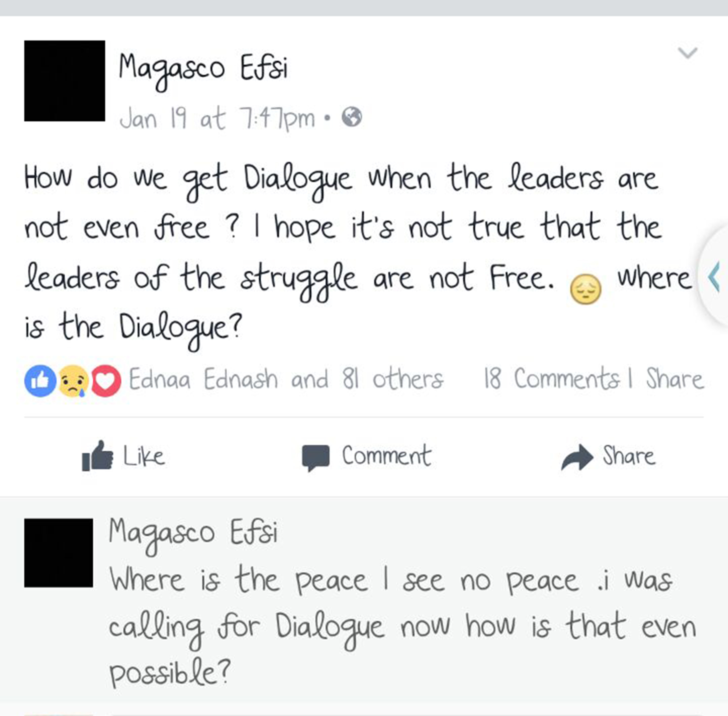Click the Share arrow icon
This screenshot has height=716, width=728.
pos(577,457)
